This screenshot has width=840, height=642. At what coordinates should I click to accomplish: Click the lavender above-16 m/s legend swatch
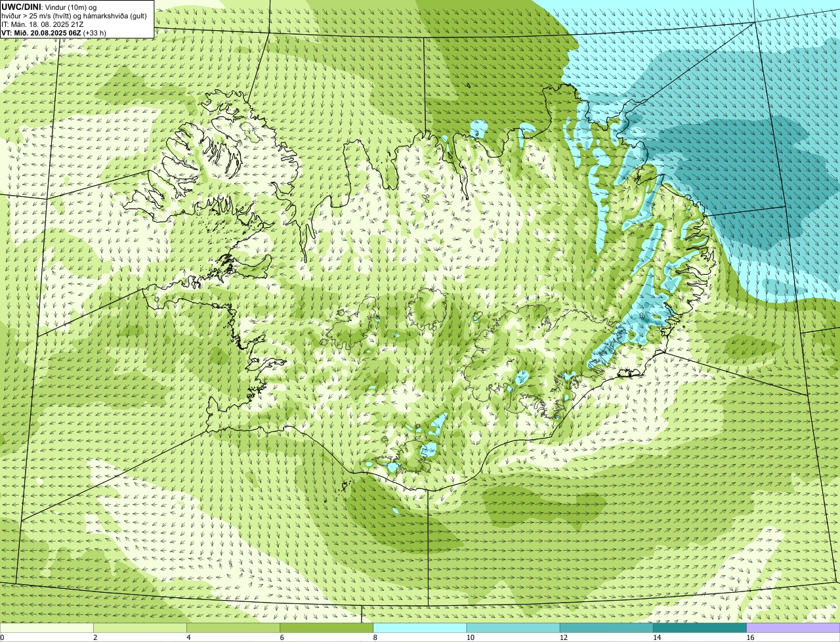[793, 628]
